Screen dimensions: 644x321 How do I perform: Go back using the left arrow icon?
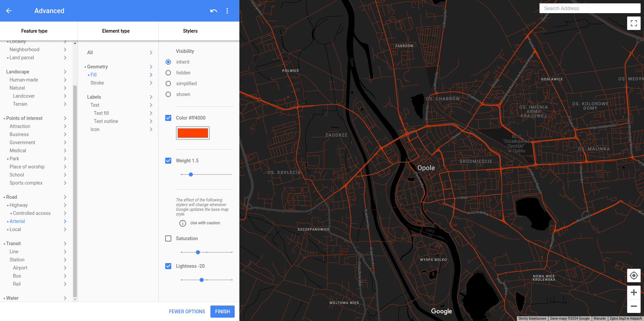9,11
